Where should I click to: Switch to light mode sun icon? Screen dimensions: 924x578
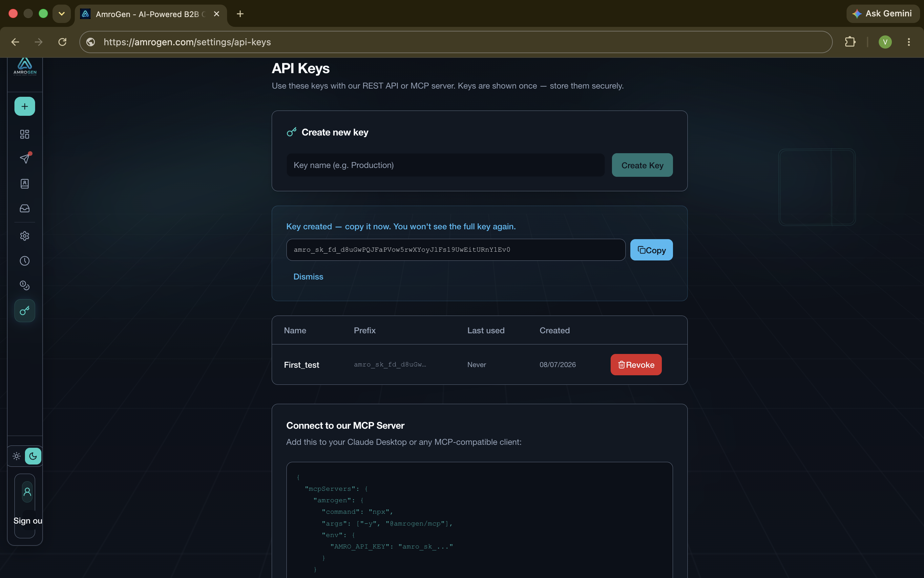(x=16, y=456)
